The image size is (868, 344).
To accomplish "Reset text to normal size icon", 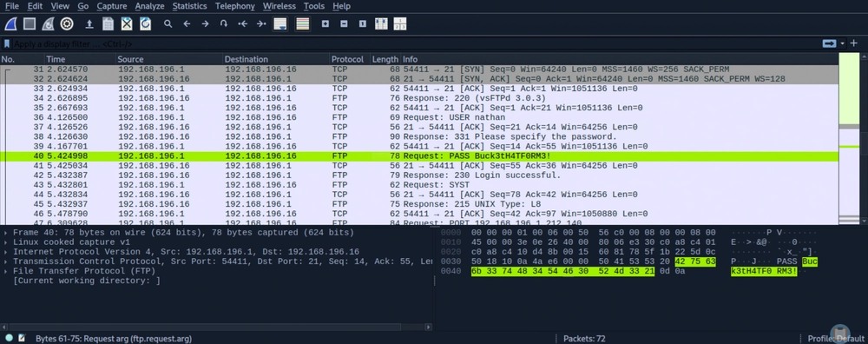I will coord(363,23).
